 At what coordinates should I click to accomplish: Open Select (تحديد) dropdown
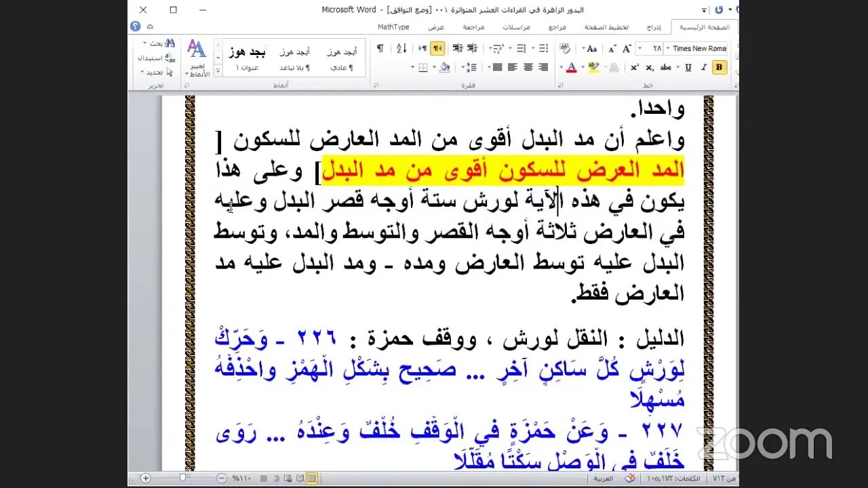pos(154,72)
